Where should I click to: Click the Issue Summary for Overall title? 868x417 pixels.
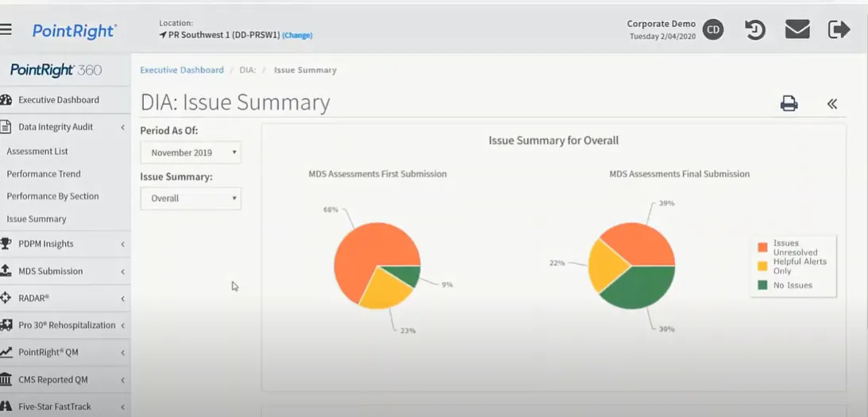point(554,141)
